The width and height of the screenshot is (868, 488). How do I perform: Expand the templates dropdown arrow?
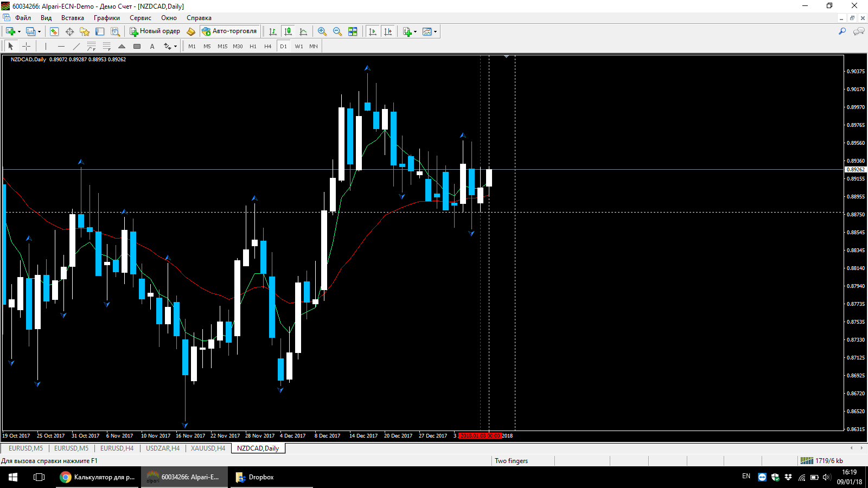(435, 31)
